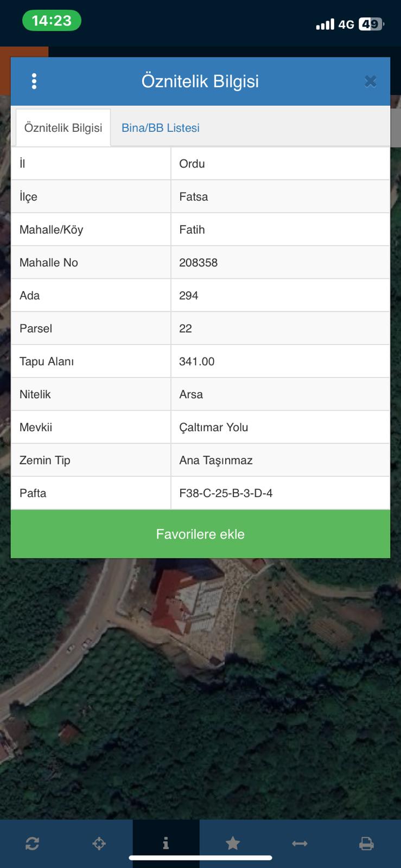
Task: Tap the crosshair locate icon
Action: 99,844
